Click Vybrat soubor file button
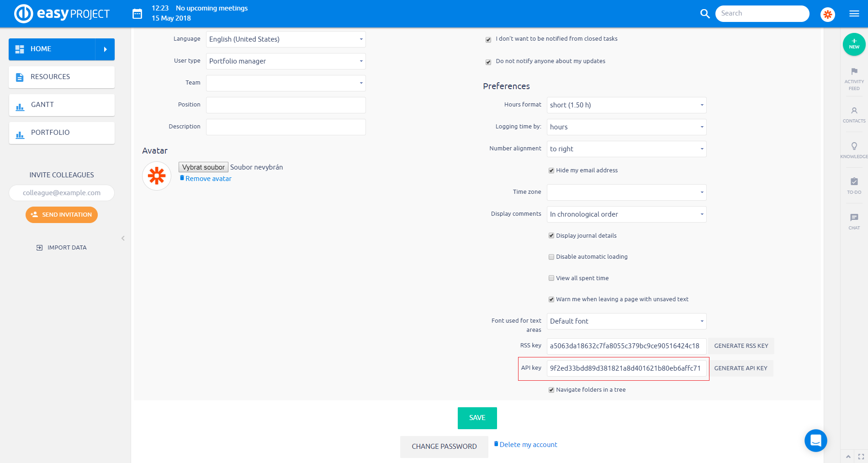The height and width of the screenshot is (463, 868). [x=203, y=167]
